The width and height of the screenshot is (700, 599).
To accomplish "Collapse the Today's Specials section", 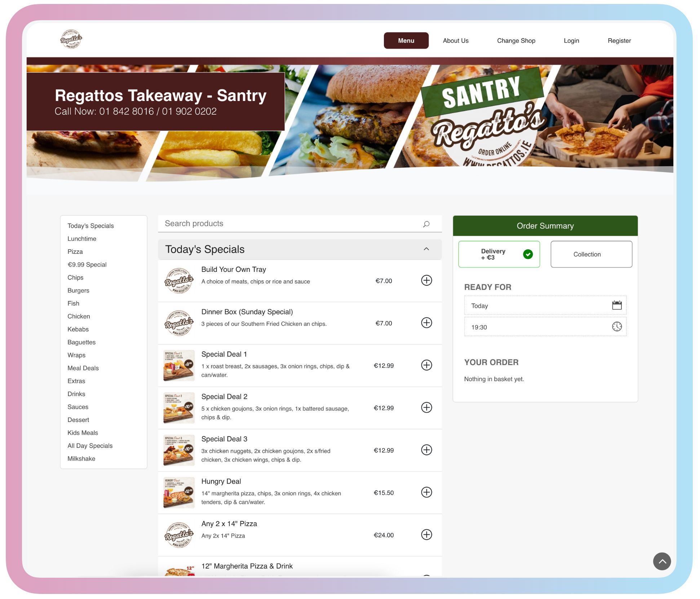I will click(x=427, y=249).
